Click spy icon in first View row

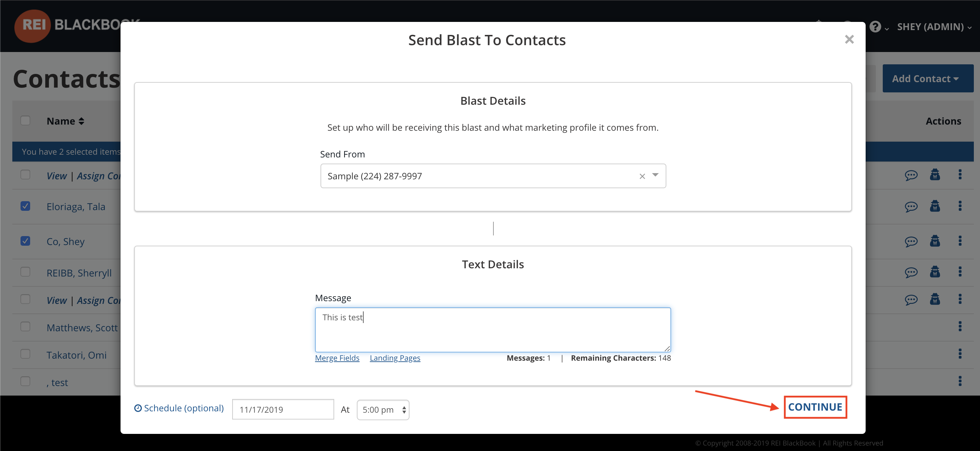click(935, 175)
